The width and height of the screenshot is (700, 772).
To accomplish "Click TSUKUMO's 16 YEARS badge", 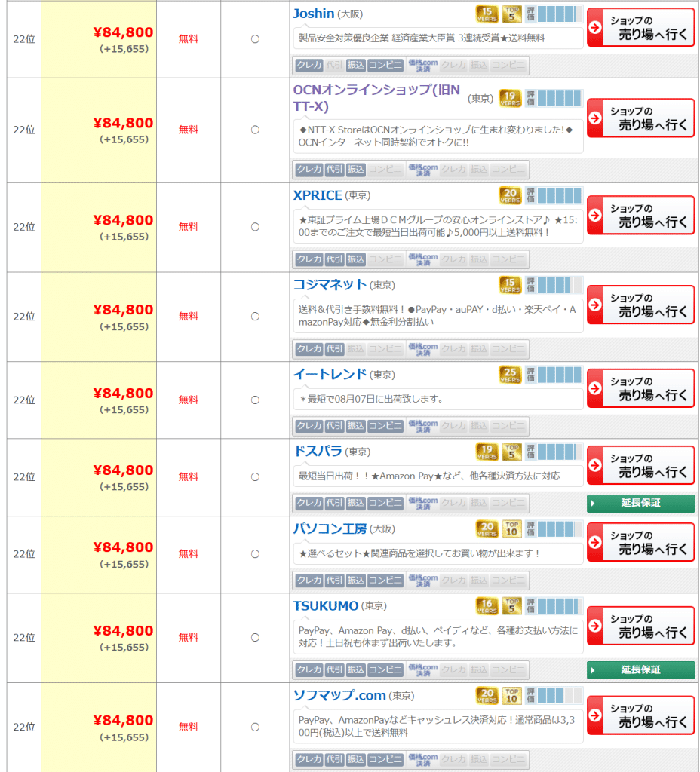I will [487, 606].
